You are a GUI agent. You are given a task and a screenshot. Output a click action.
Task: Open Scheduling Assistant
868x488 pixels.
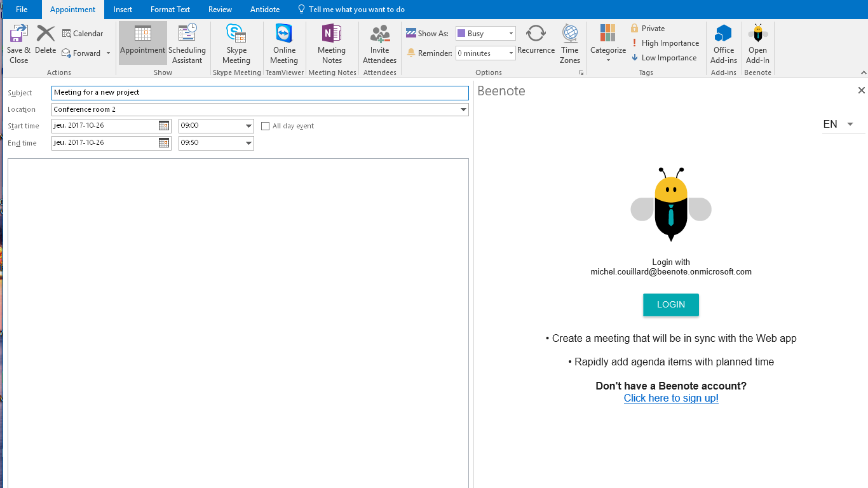click(187, 44)
